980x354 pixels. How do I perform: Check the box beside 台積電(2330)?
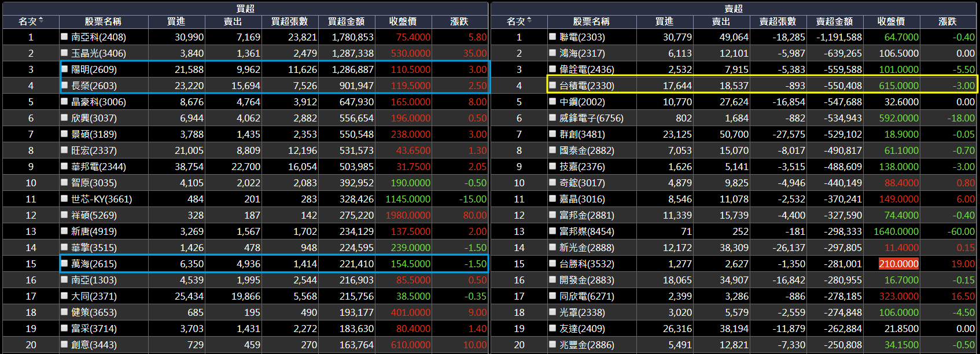point(552,85)
